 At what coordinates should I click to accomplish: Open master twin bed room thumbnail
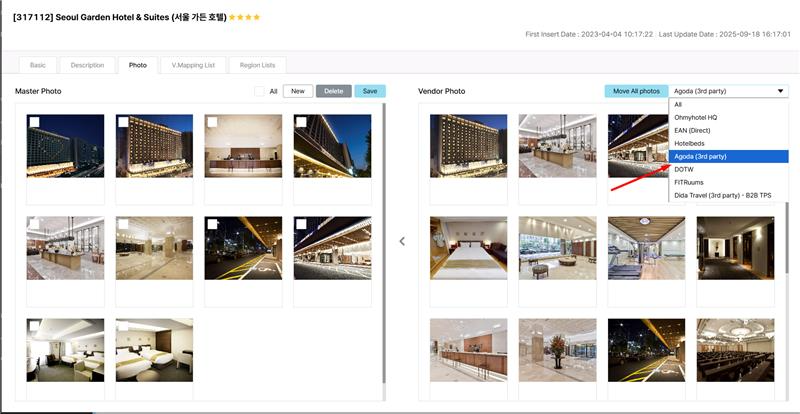click(154, 350)
